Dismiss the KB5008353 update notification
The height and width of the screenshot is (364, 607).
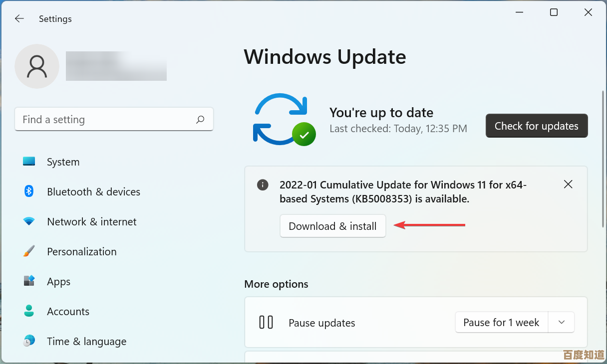point(568,184)
